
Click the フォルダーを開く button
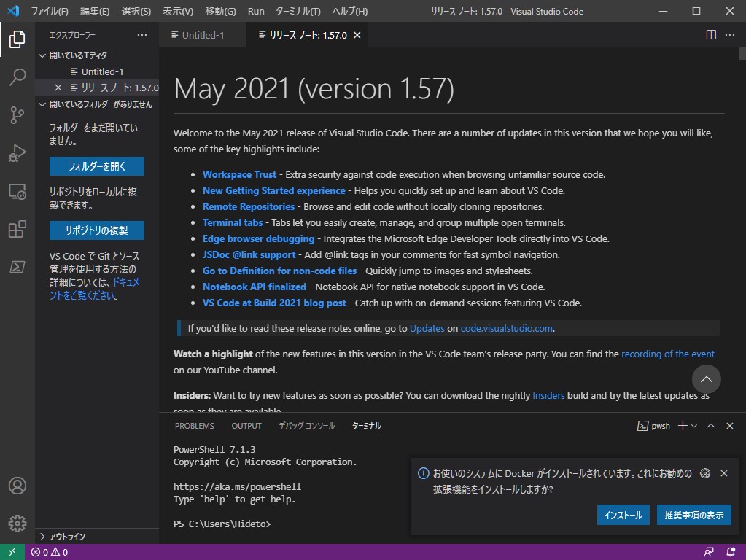96,166
